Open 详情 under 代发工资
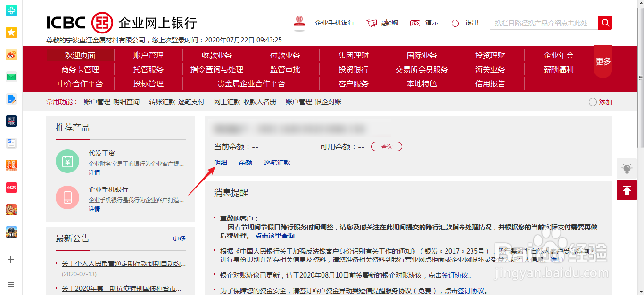Viewport: 644px width, 295px height. (94, 172)
